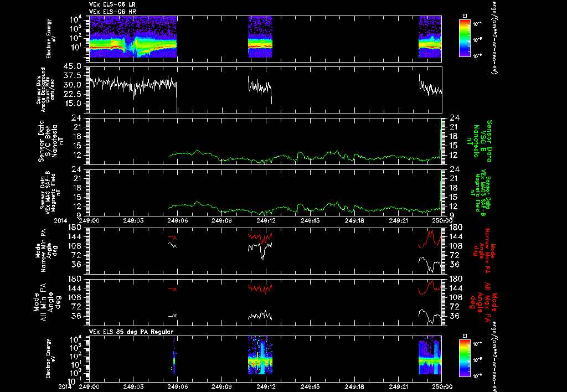
Task: Click the rainbow color bar beside the ELS-06 spectrogram
Action: click(x=465, y=38)
